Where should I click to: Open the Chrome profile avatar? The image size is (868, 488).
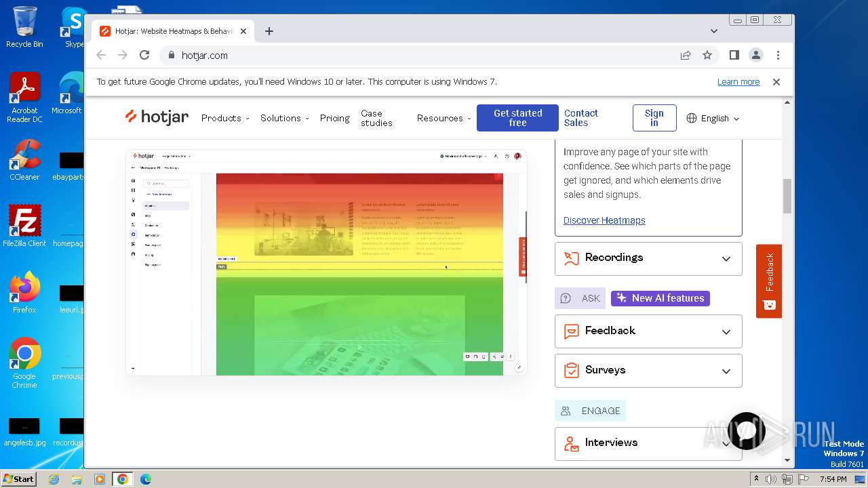(756, 56)
